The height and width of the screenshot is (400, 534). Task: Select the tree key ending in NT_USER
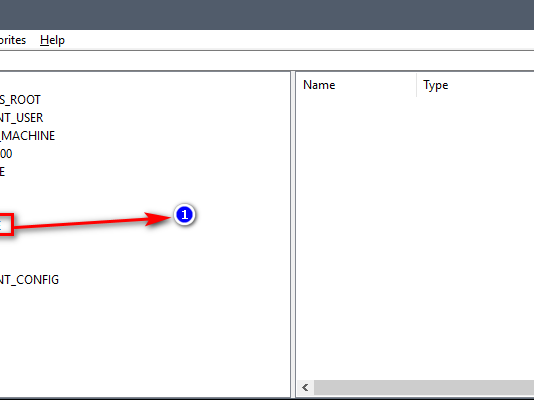(x=21, y=118)
